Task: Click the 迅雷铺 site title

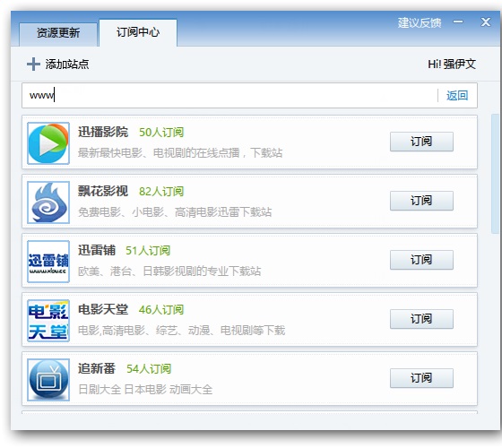Action: tap(97, 250)
